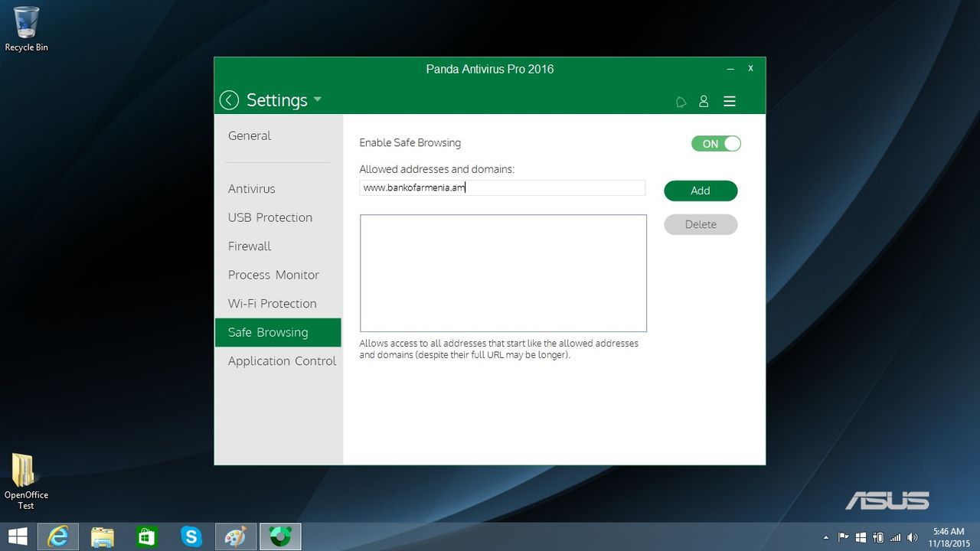Viewport: 980px width, 551px height.
Task: Select the Safe Browsing sidebar item
Action: [278, 332]
